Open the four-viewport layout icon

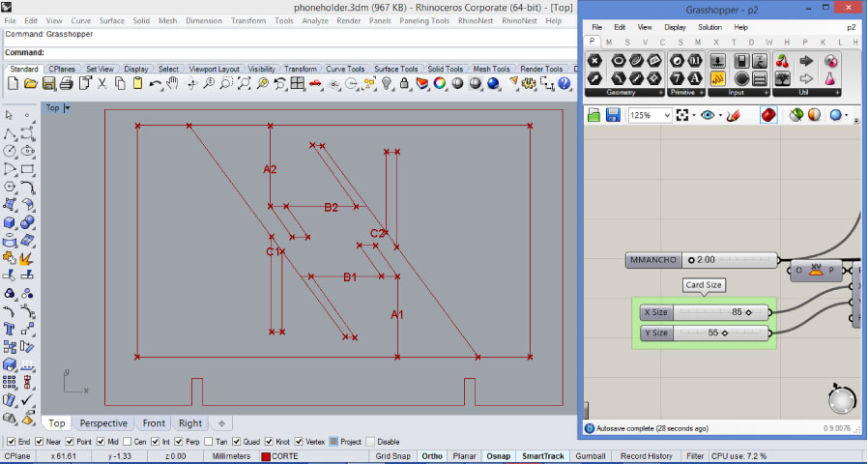click(x=298, y=83)
